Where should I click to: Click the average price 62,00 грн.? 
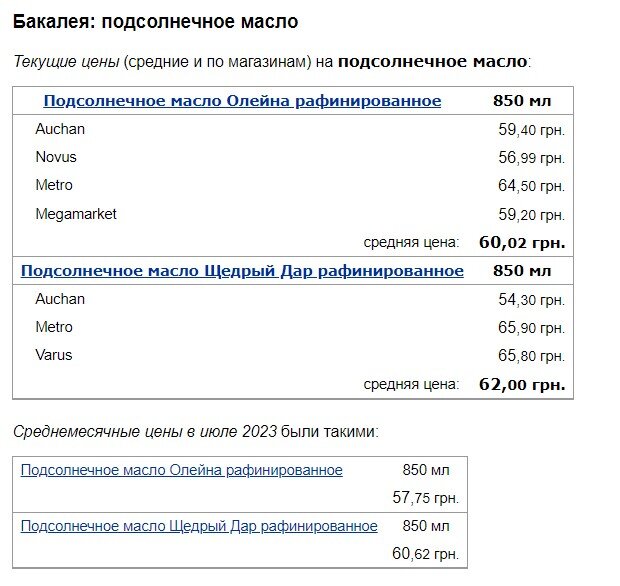pyautogui.click(x=522, y=384)
